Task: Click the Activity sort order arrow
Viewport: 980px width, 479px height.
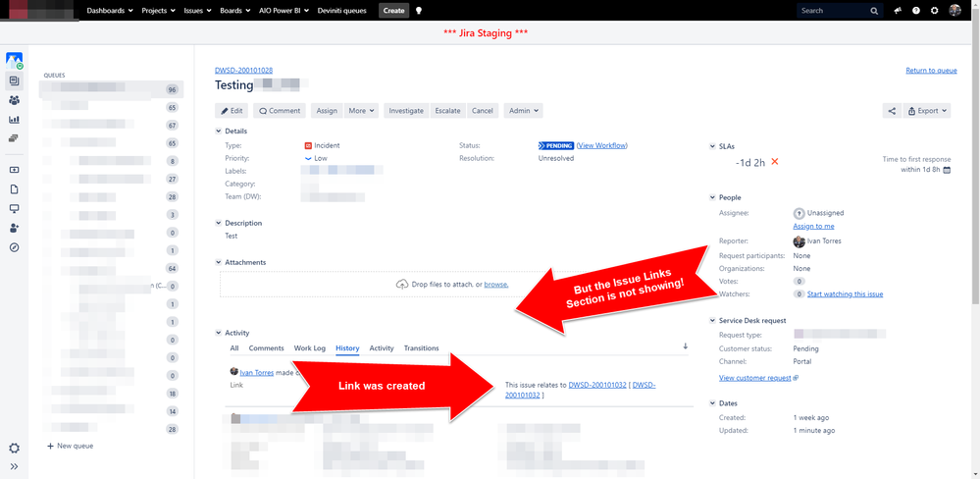Action: (x=685, y=346)
